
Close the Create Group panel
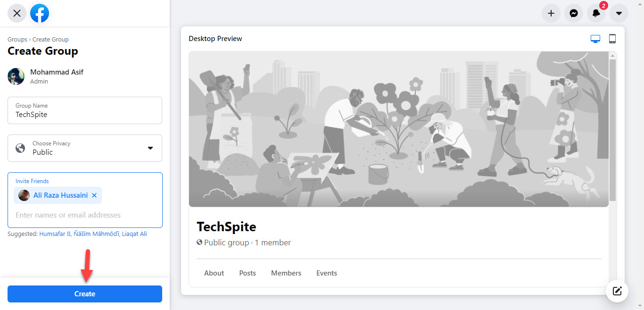coord(17,13)
